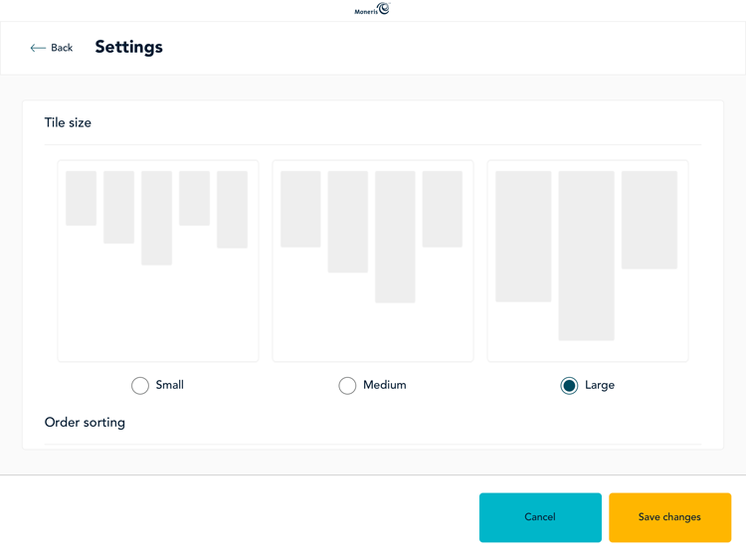Click the first tile in Small preview
This screenshot has width=746, height=560.
click(x=81, y=198)
